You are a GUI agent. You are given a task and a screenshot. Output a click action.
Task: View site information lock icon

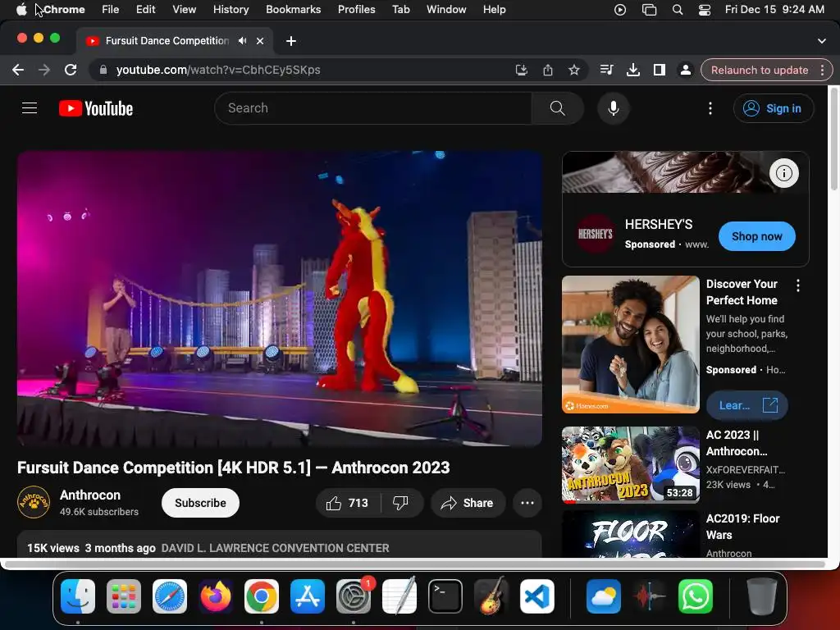click(x=103, y=70)
